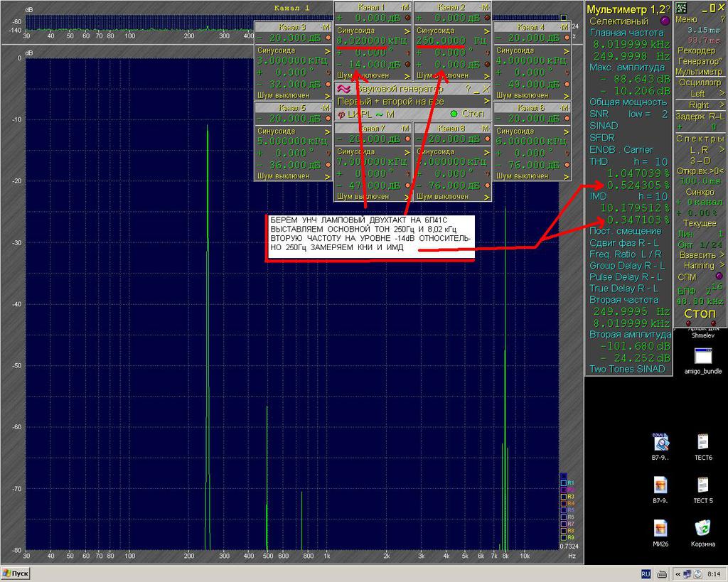Open Канал 3 Синусоида waveform selector
Image resolution: width=728 pixels, height=582 pixels.
tap(293, 50)
